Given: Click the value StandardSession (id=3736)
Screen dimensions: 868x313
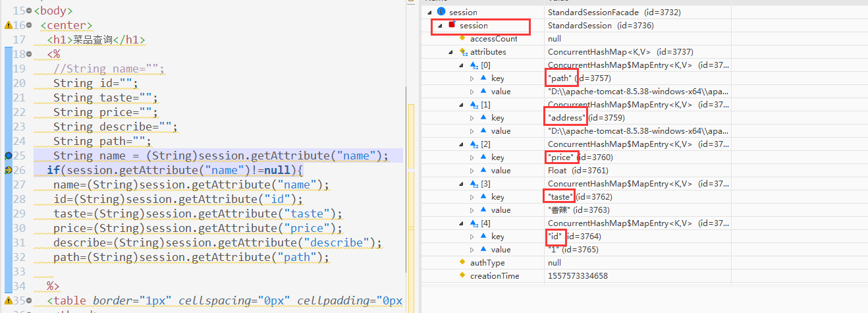Looking at the screenshot, I should (600, 25).
